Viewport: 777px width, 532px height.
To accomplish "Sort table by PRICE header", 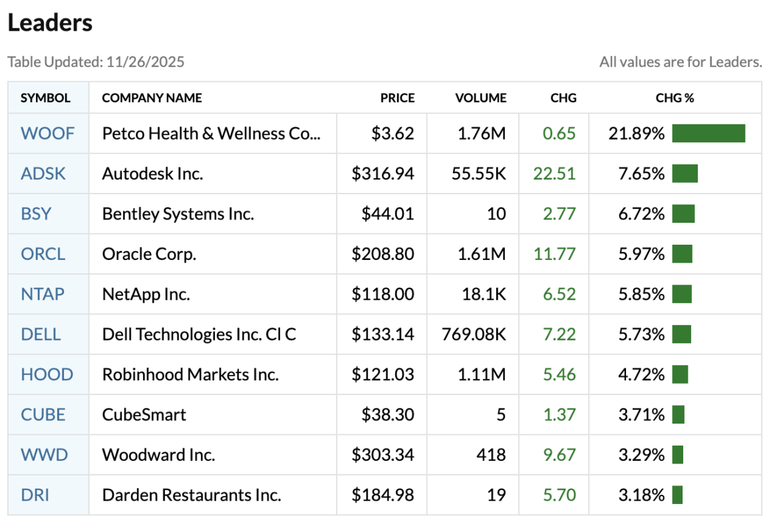I will pos(397,98).
